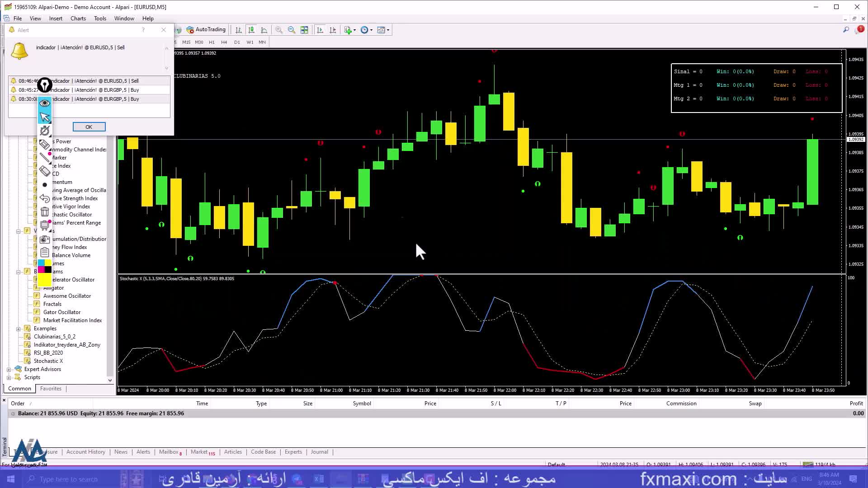Open the periodicity clock dropdown arrow
Viewport: 868px width, 488px height.
[372, 30]
